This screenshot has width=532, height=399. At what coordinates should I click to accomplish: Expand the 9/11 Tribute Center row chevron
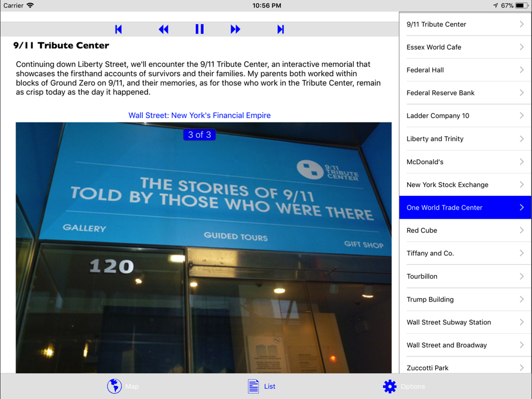tap(522, 24)
